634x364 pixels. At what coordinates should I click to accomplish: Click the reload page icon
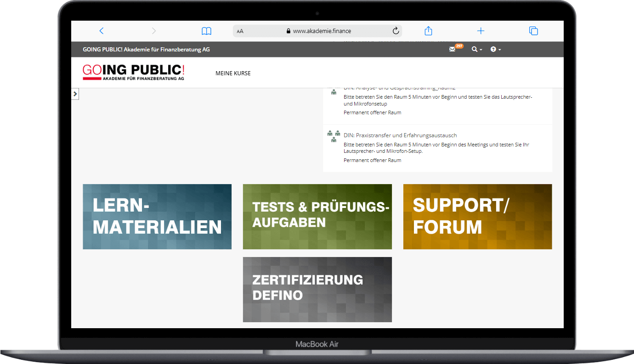(x=396, y=31)
